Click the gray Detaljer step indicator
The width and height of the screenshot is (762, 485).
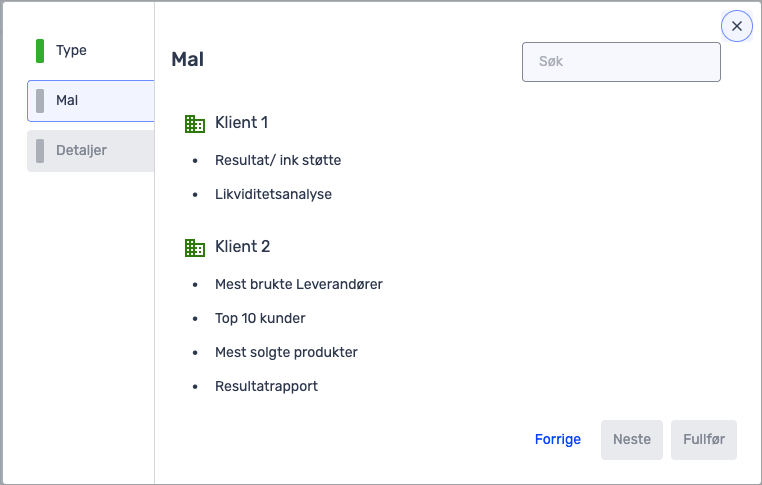pos(40,150)
